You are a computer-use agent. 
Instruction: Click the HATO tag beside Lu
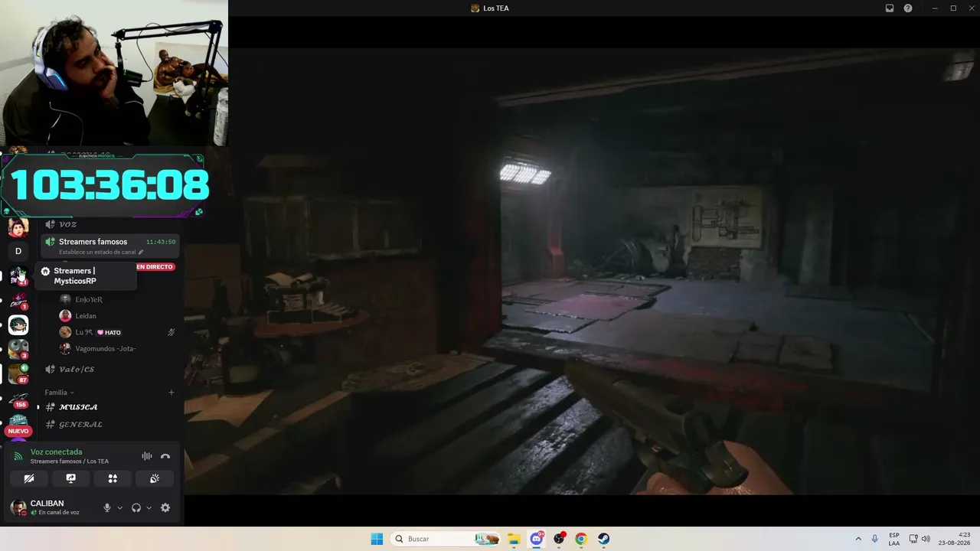coord(109,332)
